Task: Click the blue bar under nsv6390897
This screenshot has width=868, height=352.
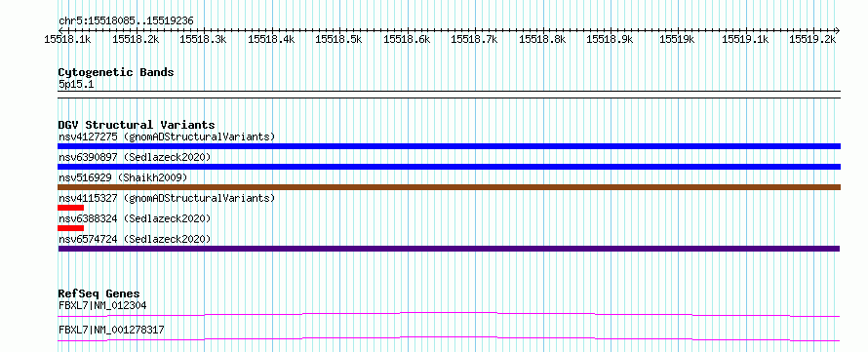Action: [x=449, y=167]
